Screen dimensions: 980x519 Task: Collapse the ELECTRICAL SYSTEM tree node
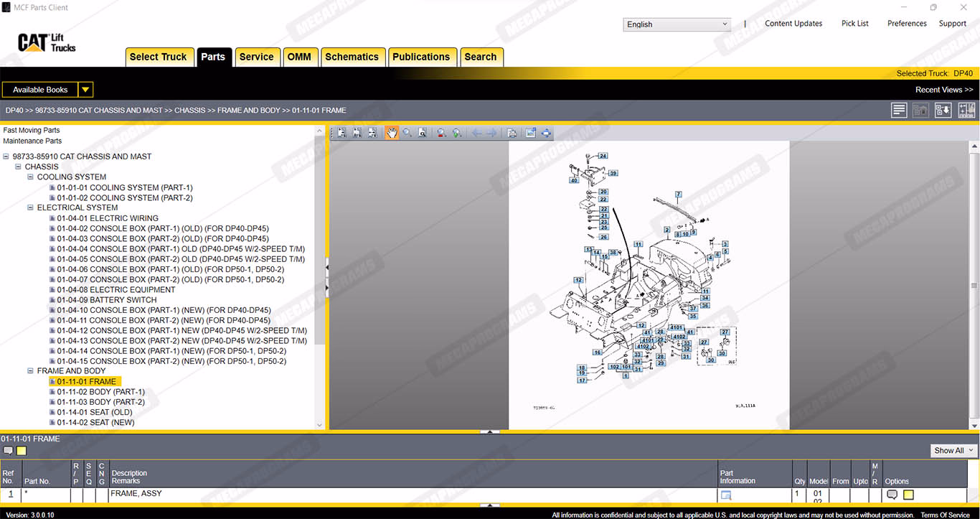coord(31,208)
